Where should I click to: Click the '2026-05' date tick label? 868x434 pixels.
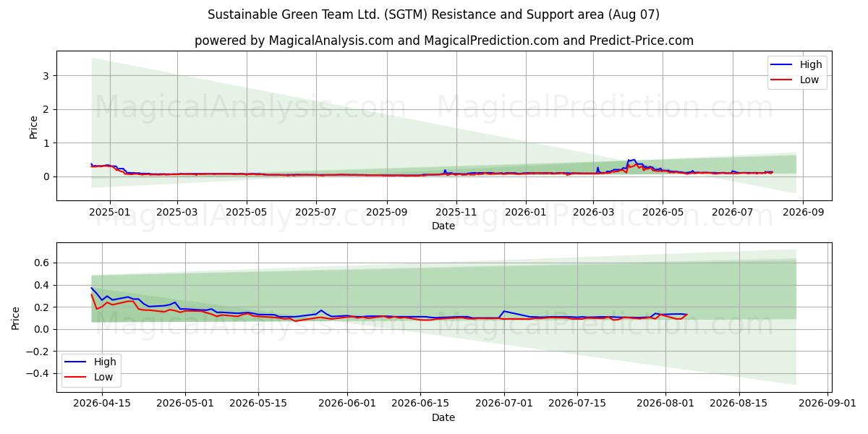pyautogui.click(x=663, y=212)
